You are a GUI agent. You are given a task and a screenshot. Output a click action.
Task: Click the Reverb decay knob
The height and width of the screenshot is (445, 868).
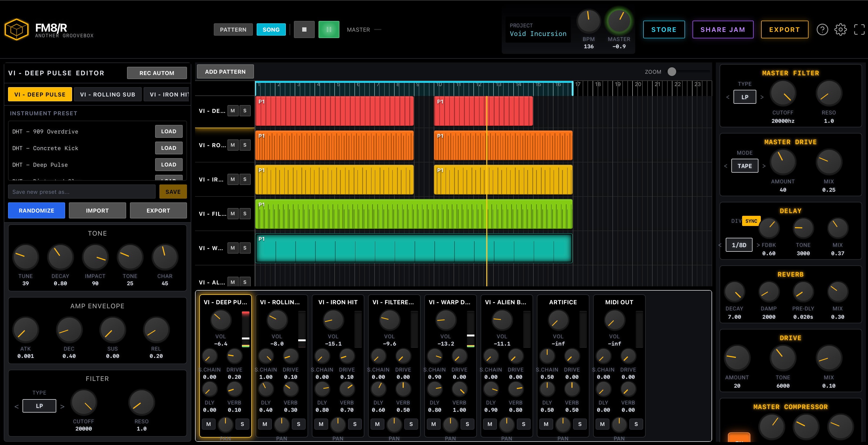(x=734, y=291)
